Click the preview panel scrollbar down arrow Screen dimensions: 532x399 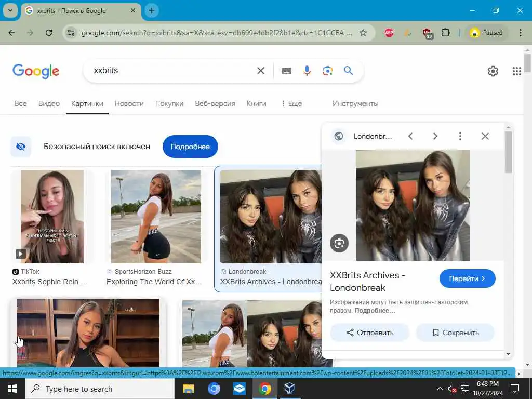tap(508, 354)
